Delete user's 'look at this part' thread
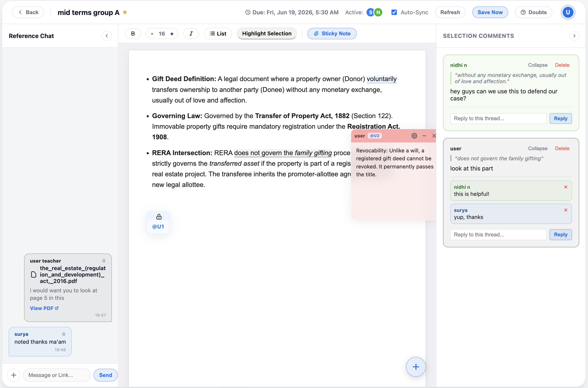 click(562, 148)
